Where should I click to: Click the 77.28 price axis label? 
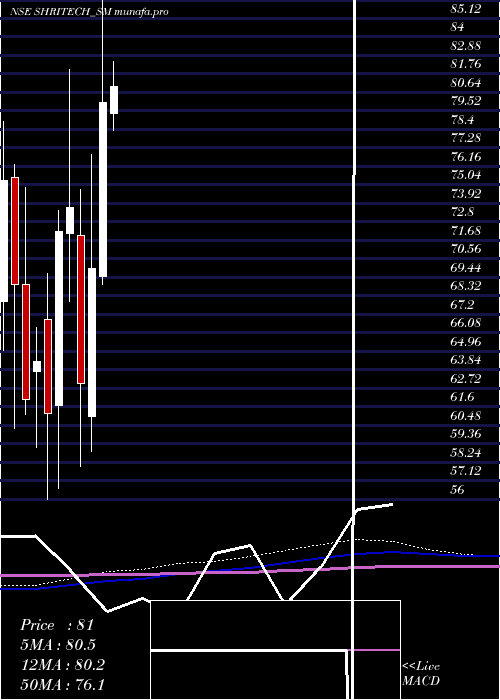coord(465,138)
